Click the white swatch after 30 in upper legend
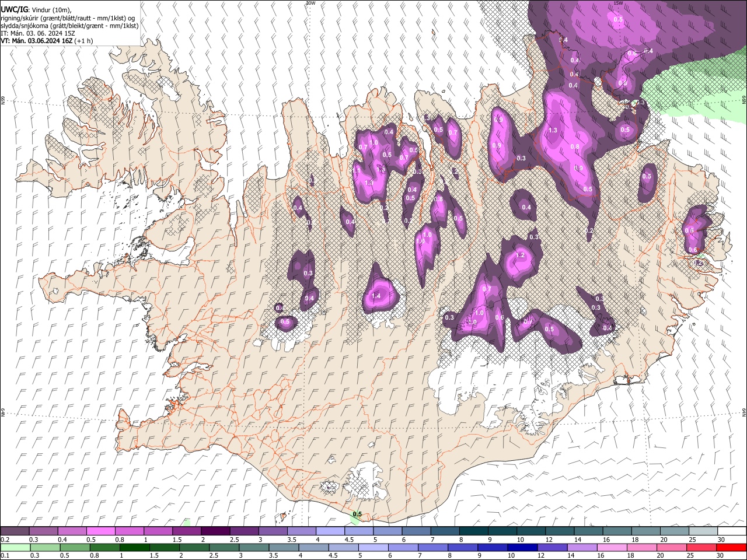This screenshot has height=560, width=747. tap(732, 531)
